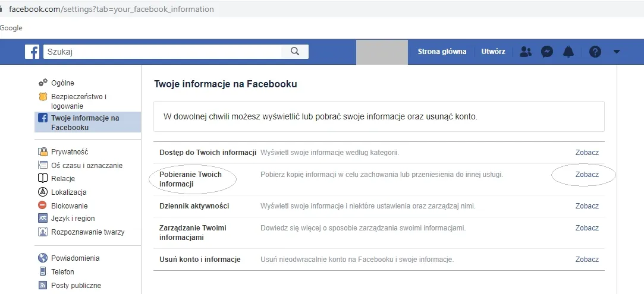Viewport: 644px width, 294px height.
Task: Open Prywatność settings
Action: (70, 152)
